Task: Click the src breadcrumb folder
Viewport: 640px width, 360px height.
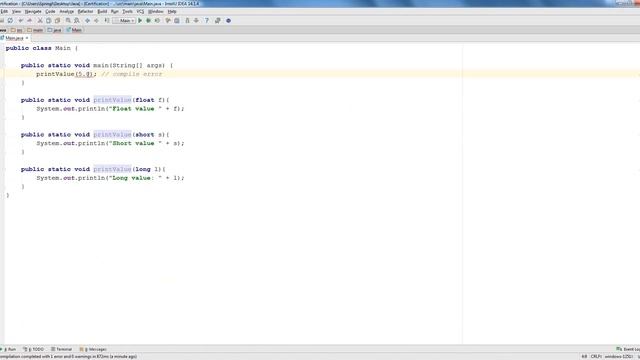Action: 17,30
